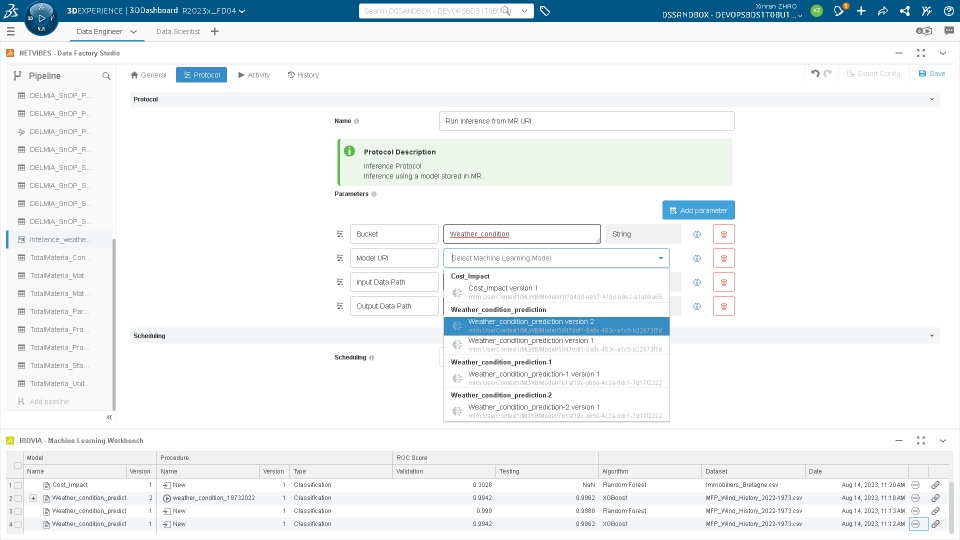Click the share arrow icon in top bar
Image resolution: width=960 pixels, height=540 pixels.
point(883,10)
